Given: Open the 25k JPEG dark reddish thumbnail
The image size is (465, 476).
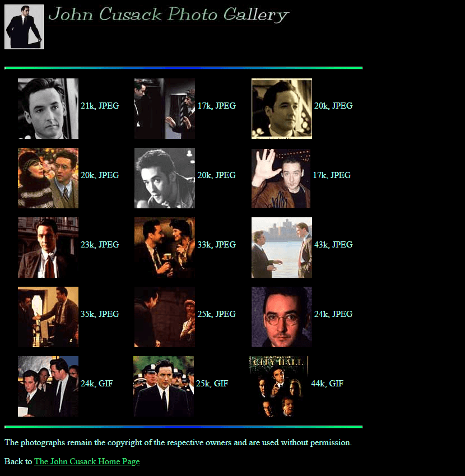Looking at the screenshot, I should (x=165, y=317).
